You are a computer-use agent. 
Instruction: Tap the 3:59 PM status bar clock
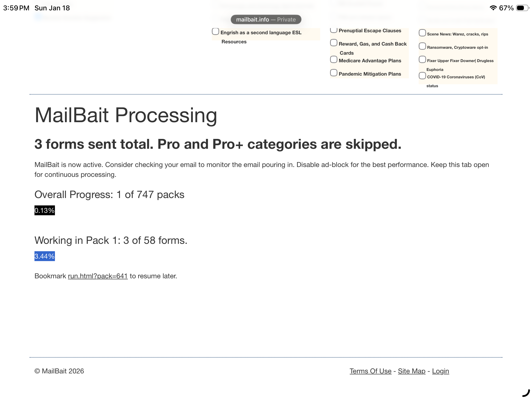pyautogui.click(x=16, y=8)
